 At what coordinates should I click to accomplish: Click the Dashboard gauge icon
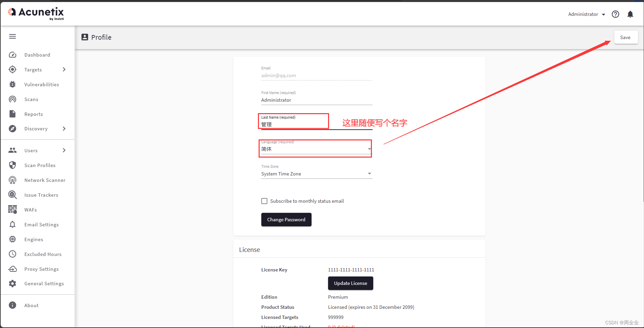[x=12, y=55]
